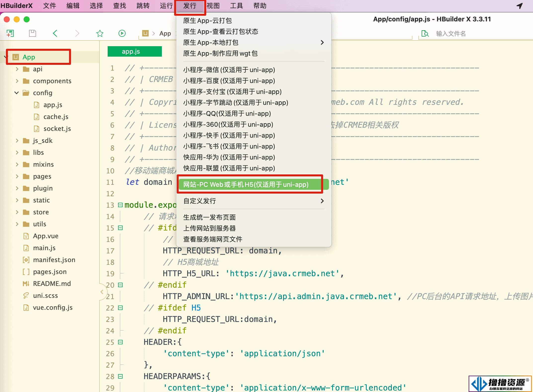
Task: Click the manifest.json settings file icon
Action: point(26,260)
